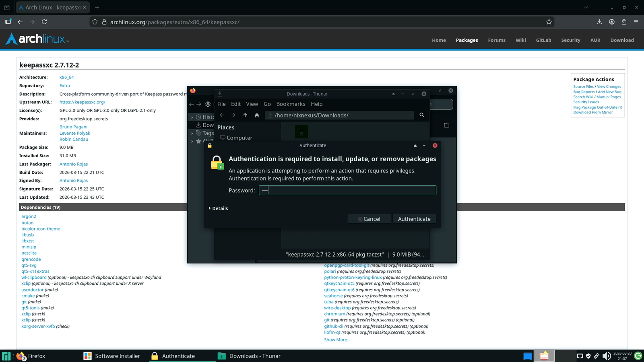Viewport: 644px width, 362px height.
Task: Open Firefox hamburger application menu
Action: [636, 22]
